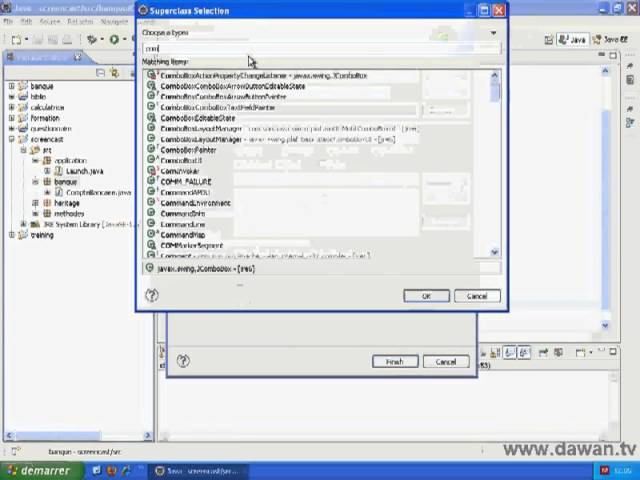Click the help icon in the background wizard dialog
The height and width of the screenshot is (480, 640).
pos(183,361)
